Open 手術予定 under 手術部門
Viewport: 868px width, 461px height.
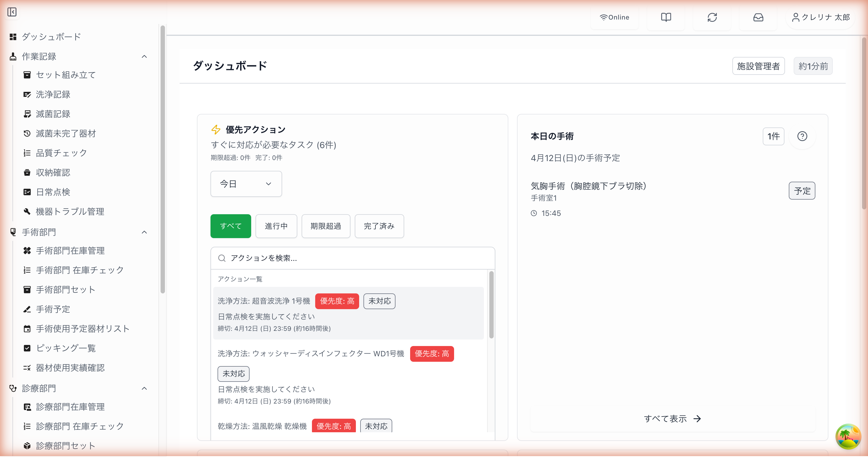coord(52,309)
